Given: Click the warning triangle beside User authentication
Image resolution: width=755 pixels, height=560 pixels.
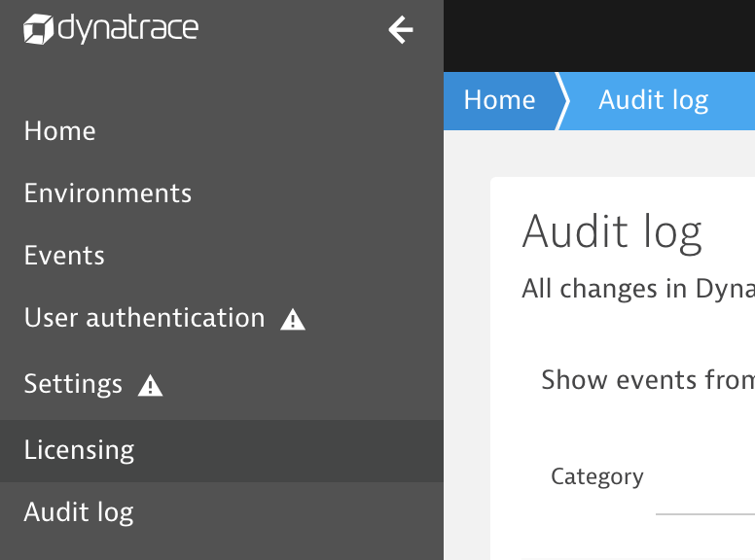Looking at the screenshot, I should (x=293, y=320).
